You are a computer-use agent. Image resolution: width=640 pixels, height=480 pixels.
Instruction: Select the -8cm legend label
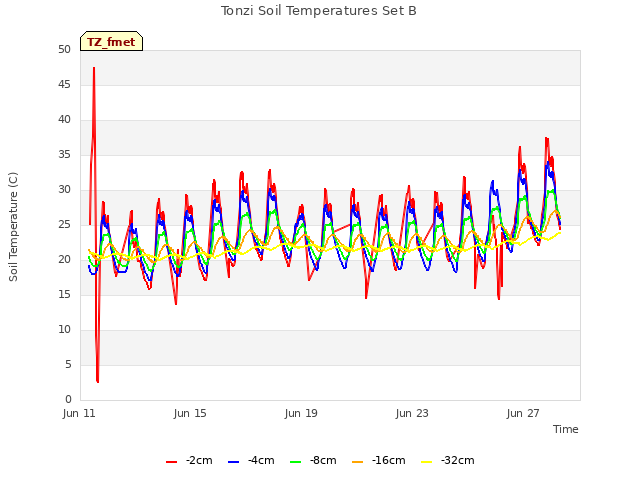(x=323, y=460)
